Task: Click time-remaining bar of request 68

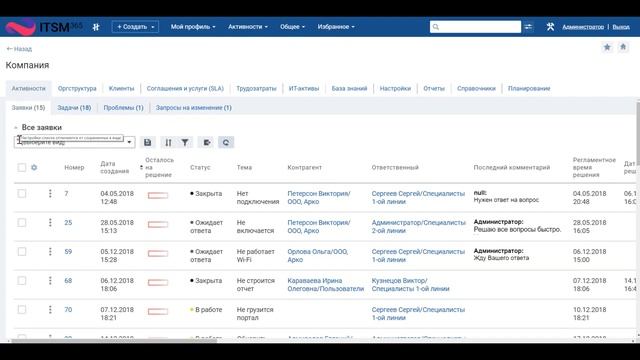Action: [x=158, y=282]
